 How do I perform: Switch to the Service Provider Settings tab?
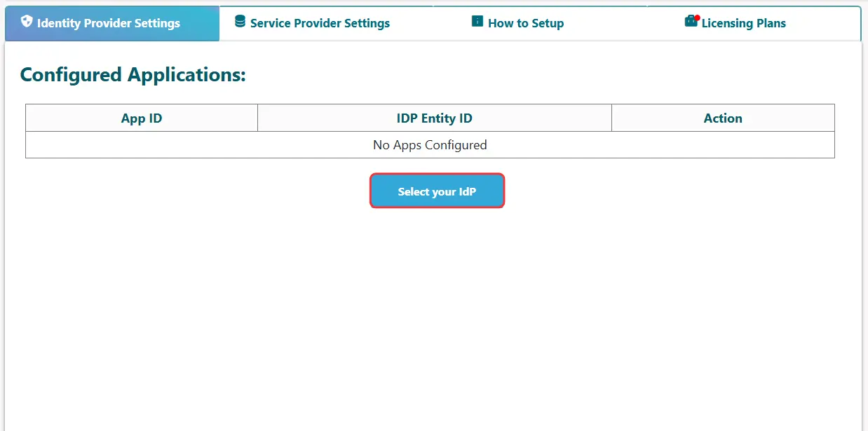pos(326,24)
